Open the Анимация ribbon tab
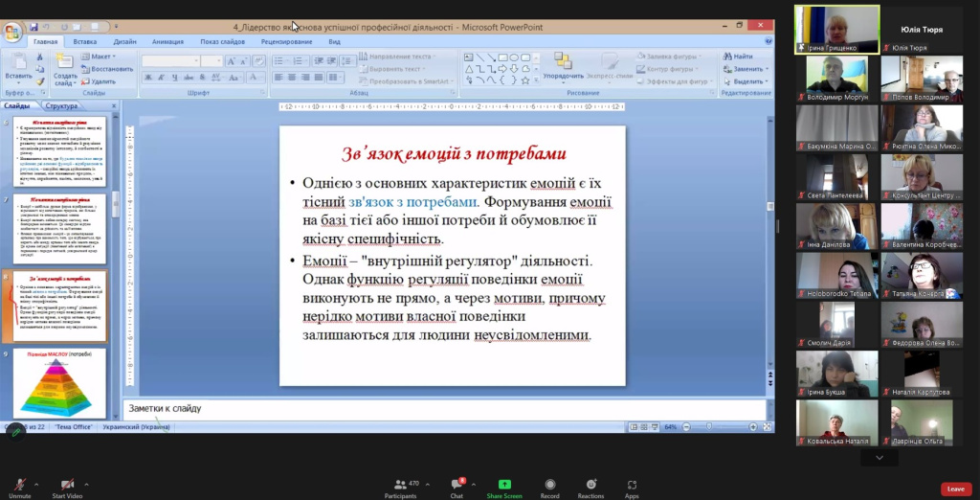 [x=167, y=42]
